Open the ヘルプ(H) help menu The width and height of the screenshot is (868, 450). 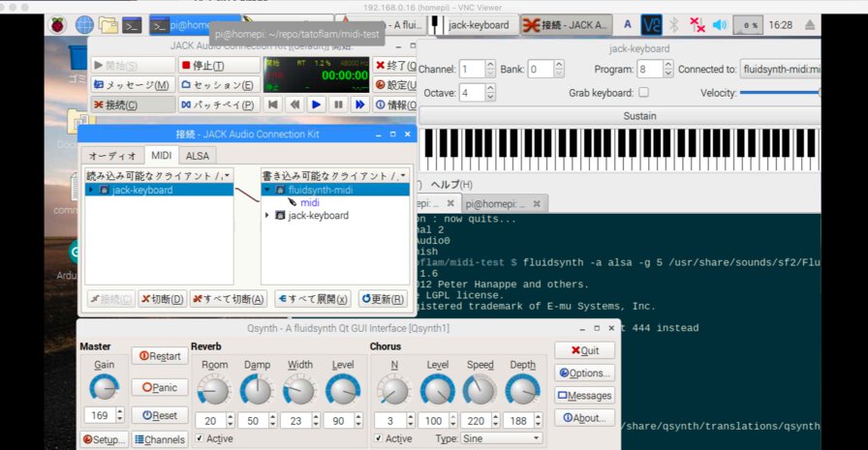point(451,185)
